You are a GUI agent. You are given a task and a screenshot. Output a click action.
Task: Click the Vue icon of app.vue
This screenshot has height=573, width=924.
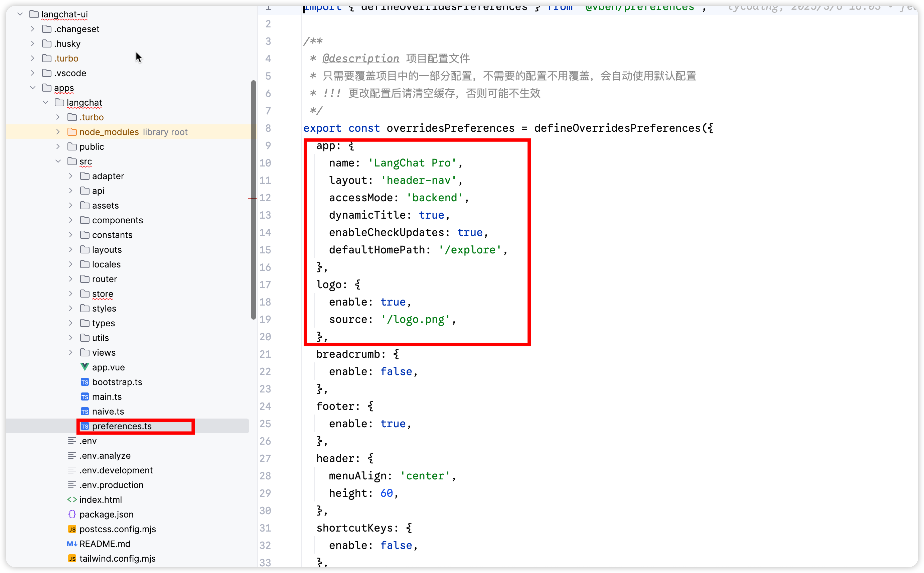[85, 367]
